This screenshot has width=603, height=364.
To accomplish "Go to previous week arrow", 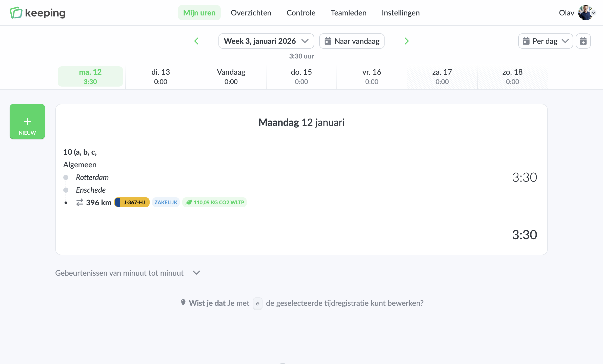I will pos(196,41).
